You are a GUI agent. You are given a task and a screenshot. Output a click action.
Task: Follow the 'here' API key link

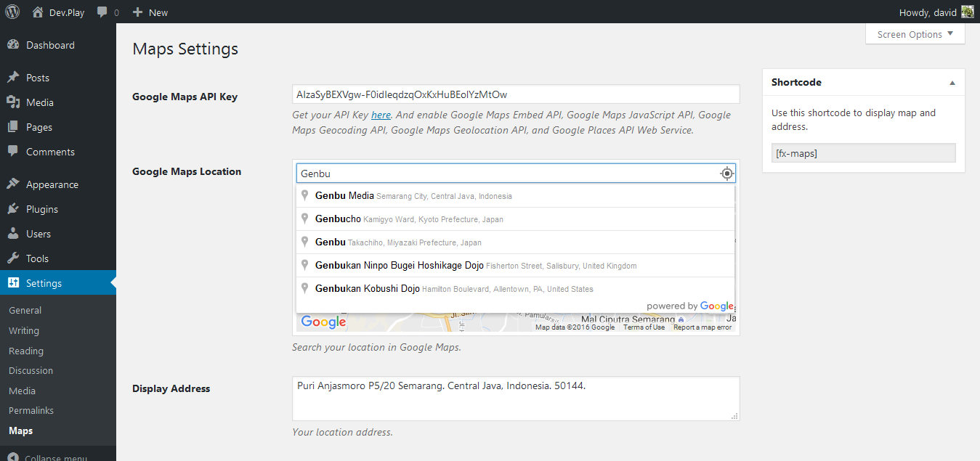point(381,115)
